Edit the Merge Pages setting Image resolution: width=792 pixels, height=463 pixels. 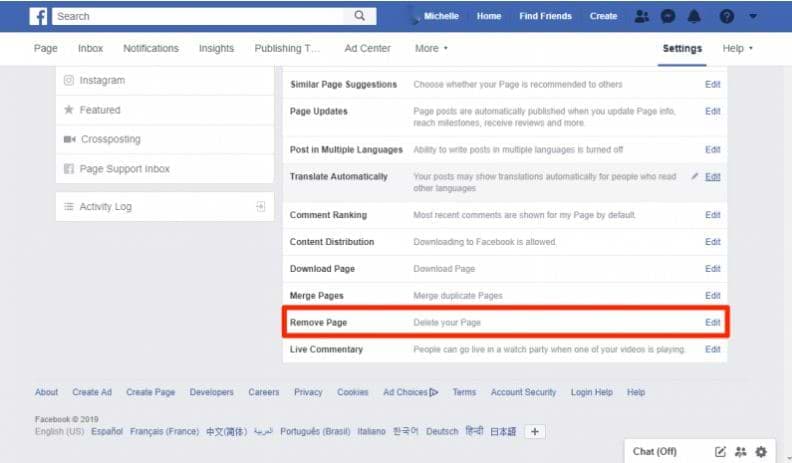pyautogui.click(x=712, y=295)
